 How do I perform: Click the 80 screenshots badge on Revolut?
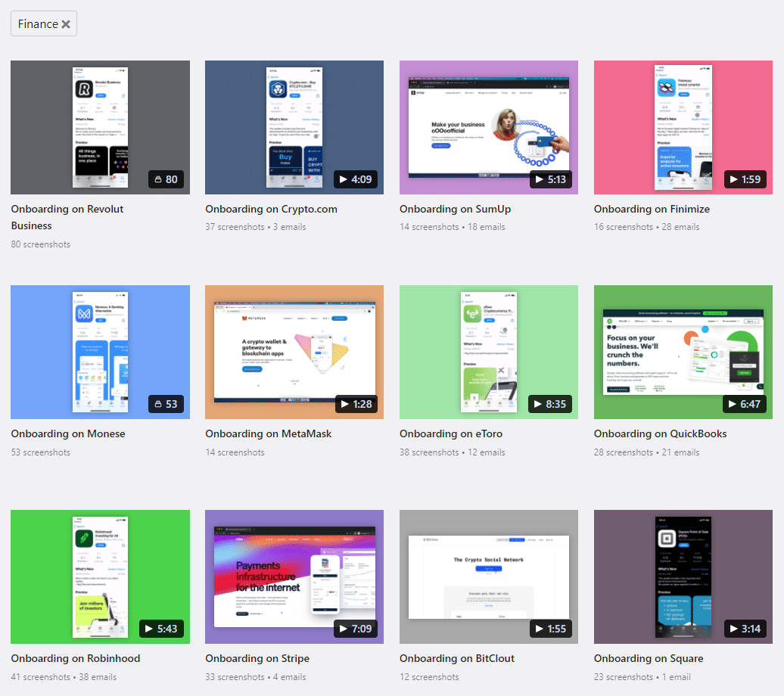point(166,179)
